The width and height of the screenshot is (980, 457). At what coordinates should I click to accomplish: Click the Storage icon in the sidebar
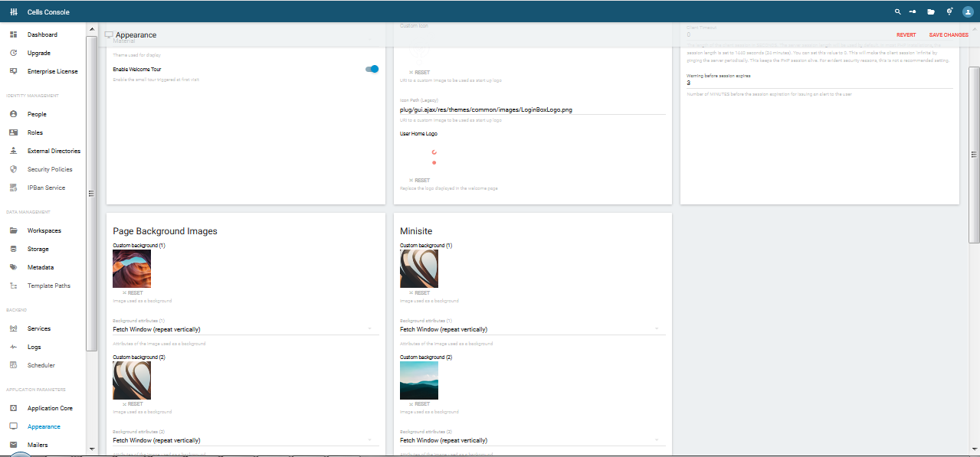click(x=14, y=249)
